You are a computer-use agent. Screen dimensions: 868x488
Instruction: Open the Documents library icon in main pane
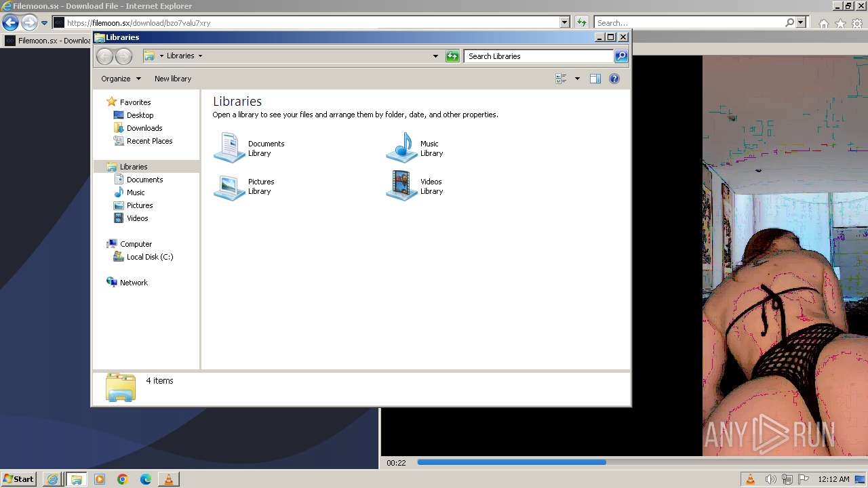pos(229,148)
